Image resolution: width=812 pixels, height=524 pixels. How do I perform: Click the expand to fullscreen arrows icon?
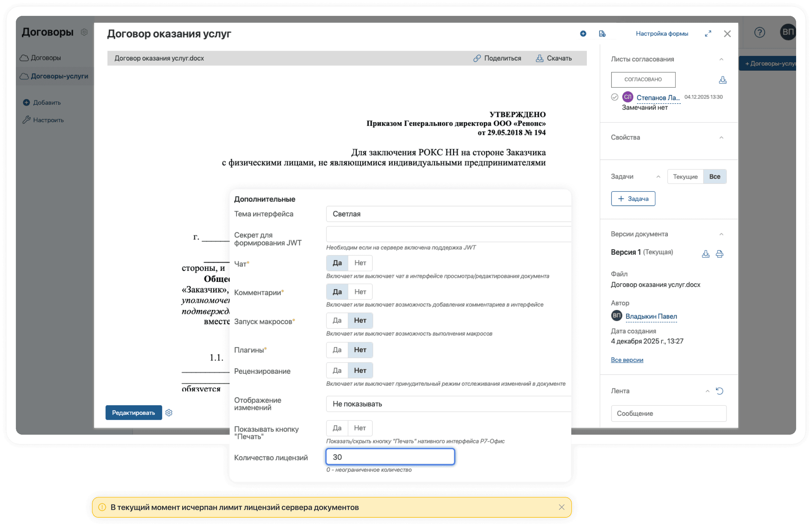pyautogui.click(x=708, y=33)
